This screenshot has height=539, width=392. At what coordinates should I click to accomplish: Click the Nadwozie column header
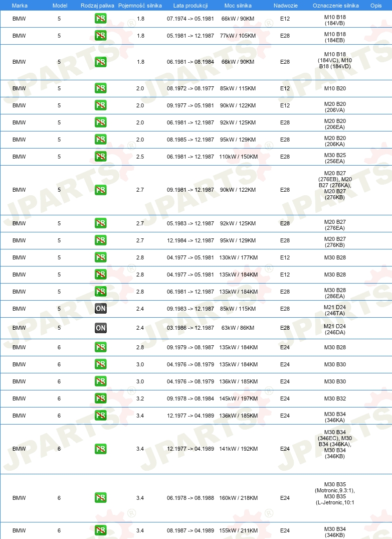286,6
